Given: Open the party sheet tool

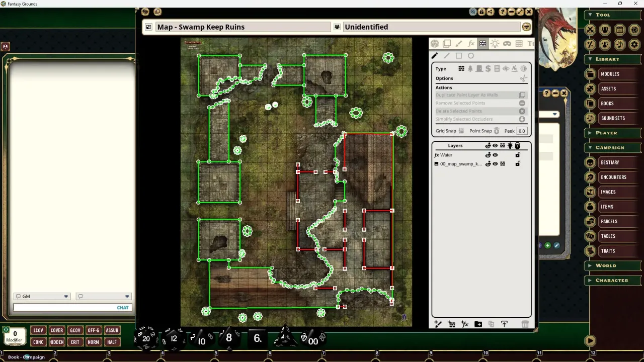Looking at the screenshot, I should pos(605,30).
